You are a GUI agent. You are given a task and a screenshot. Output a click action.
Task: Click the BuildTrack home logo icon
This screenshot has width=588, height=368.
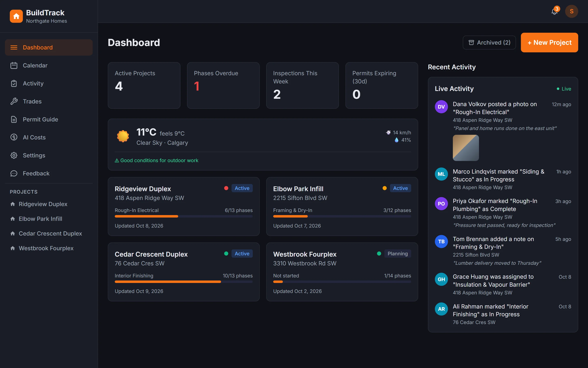pyautogui.click(x=16, y=16)
